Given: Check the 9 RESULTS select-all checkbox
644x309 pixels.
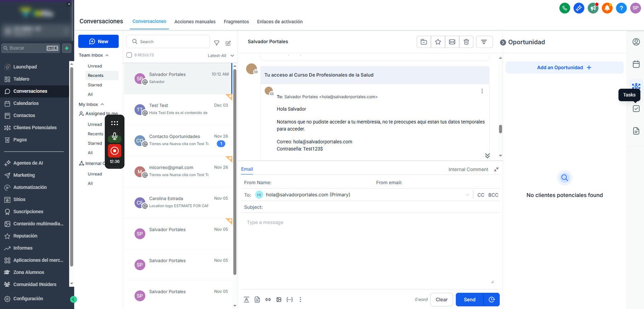Looking at the screenshot, I should 129,55.
